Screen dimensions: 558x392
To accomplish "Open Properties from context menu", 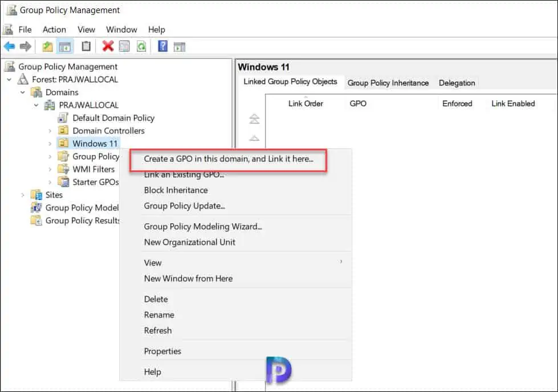I will pos(162,351).
